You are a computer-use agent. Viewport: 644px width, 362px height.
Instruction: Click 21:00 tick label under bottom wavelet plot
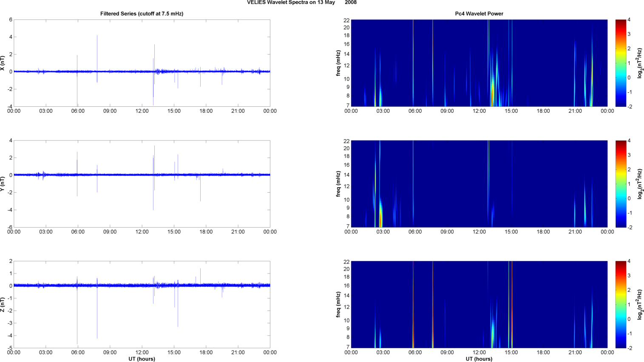click(x=575, y=352)
